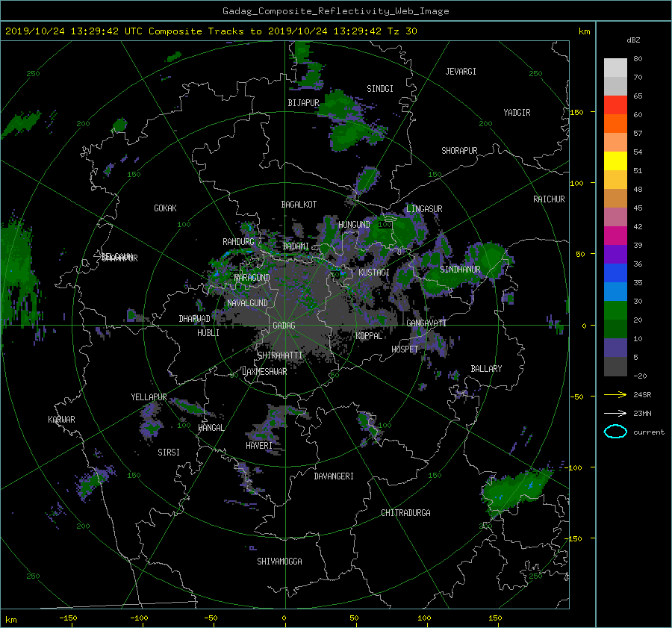Click the LINGASUR city label
This screenshot has width=672, height=628.
[424, 209]
